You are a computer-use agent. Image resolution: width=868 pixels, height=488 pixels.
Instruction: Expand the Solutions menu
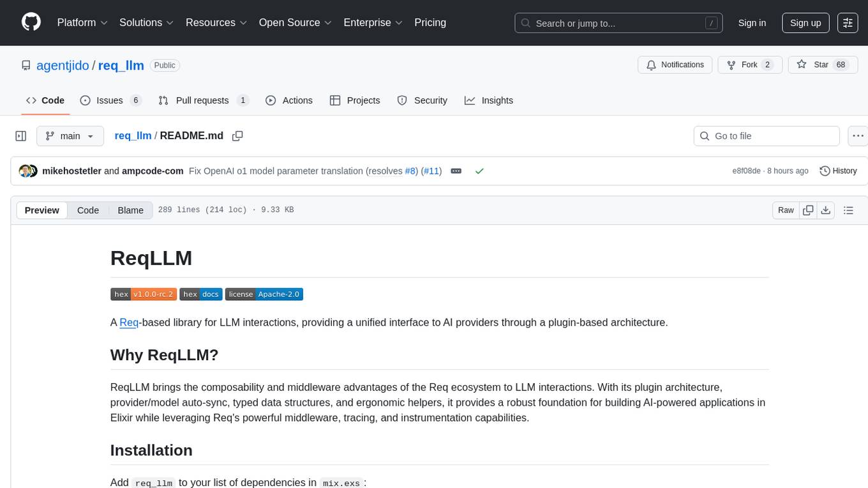pyautogui.click(x=147, y=22)
